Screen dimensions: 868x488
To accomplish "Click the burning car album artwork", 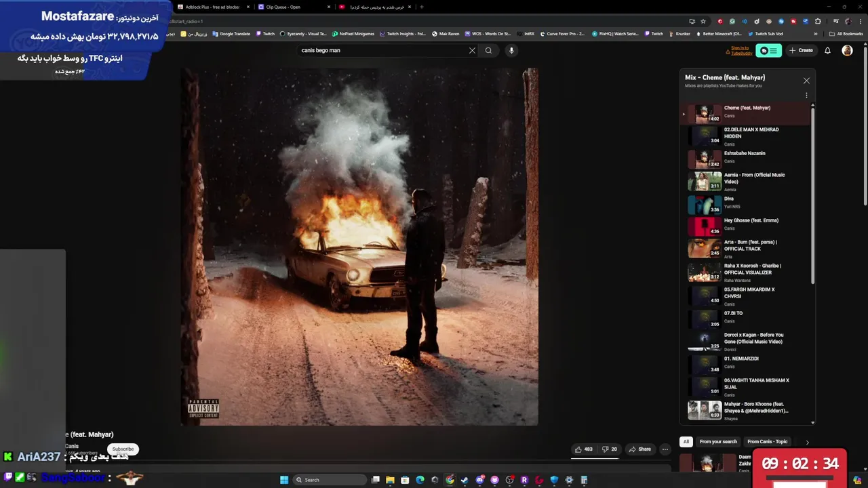I will tap(360, 247).
